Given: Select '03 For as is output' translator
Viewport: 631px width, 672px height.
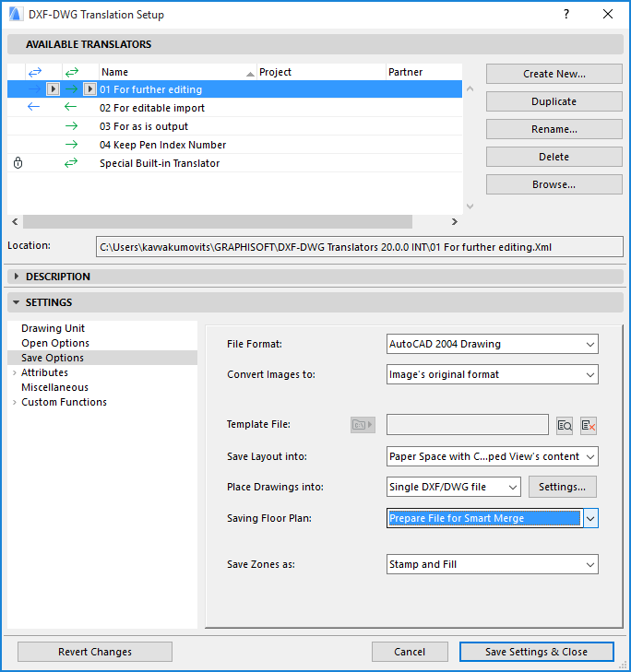Looking at the screenshot, I should tap(234, 126).
